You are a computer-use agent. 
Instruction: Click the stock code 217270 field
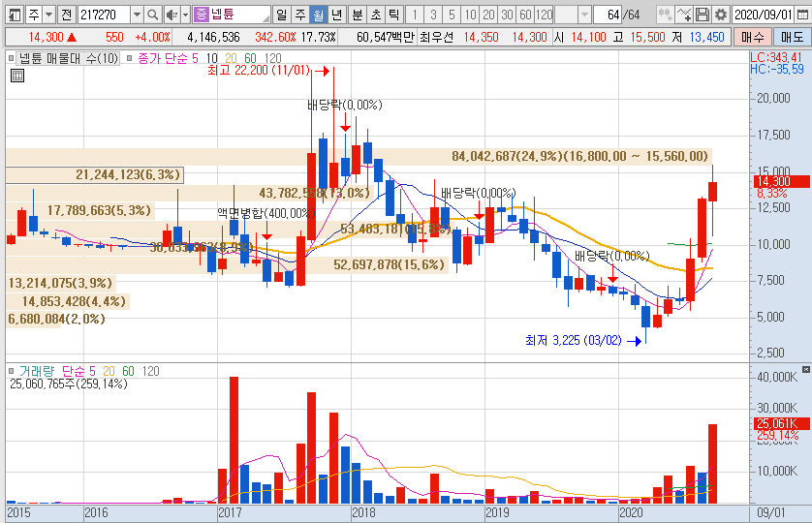104,15
